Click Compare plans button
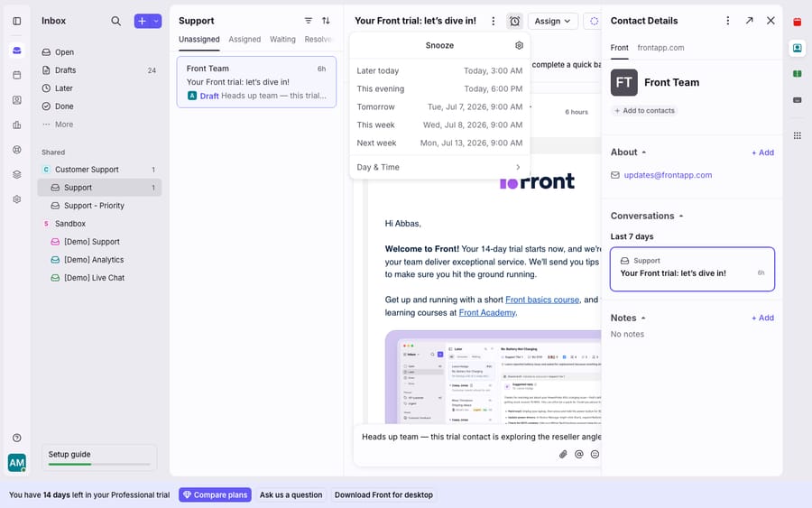812x508 pixels. [215, 495]
